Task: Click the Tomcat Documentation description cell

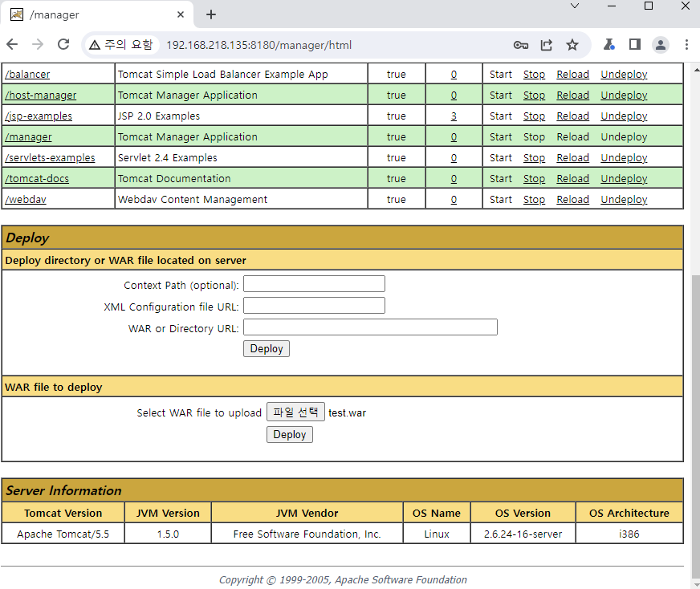Action: pos(241,178)
